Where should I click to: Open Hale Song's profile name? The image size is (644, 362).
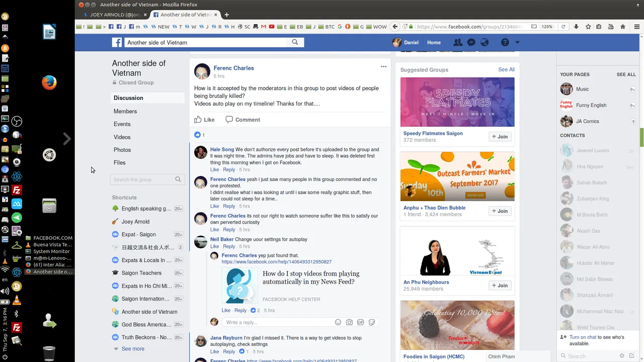tap(222, 150)
